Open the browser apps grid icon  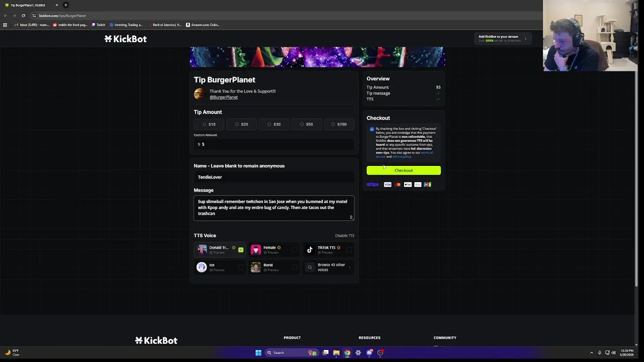coord(5,25)
